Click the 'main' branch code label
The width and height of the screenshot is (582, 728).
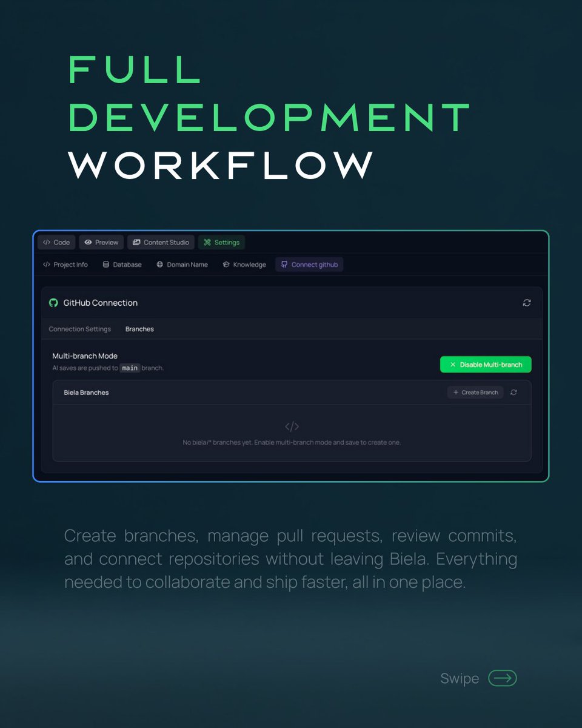pos(130,368)
